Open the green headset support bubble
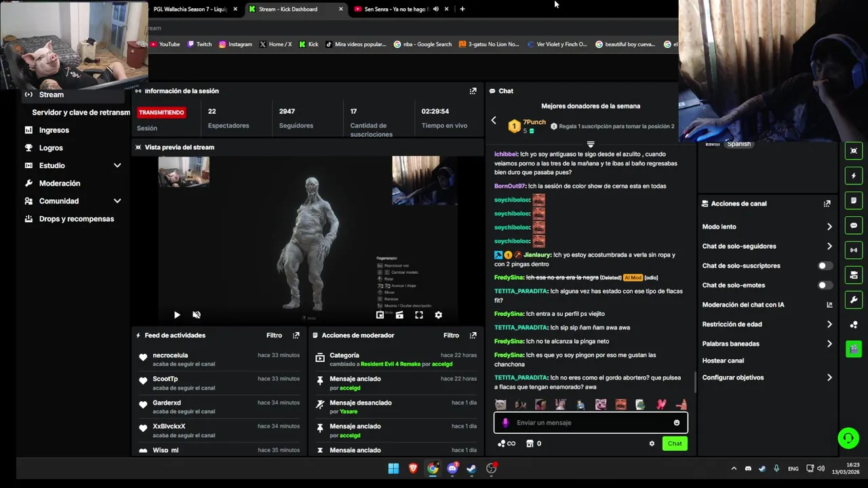 848,438
